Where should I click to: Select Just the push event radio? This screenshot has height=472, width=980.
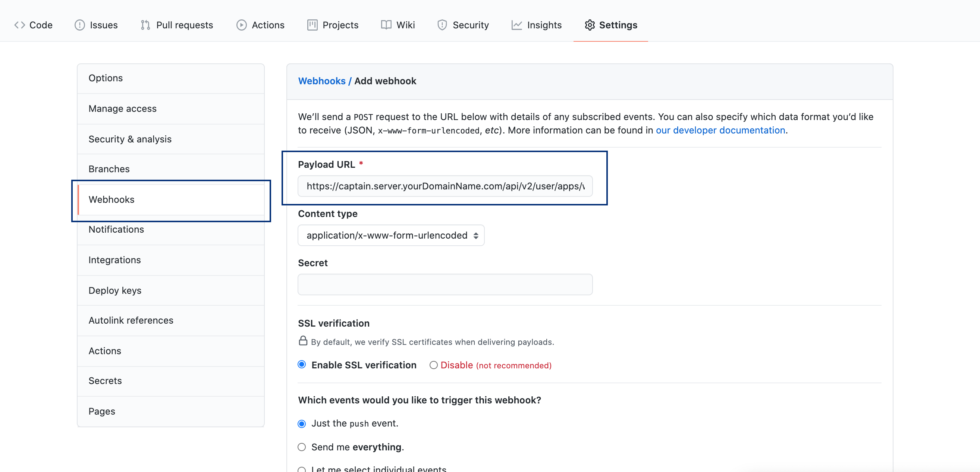tap(302, 424)
